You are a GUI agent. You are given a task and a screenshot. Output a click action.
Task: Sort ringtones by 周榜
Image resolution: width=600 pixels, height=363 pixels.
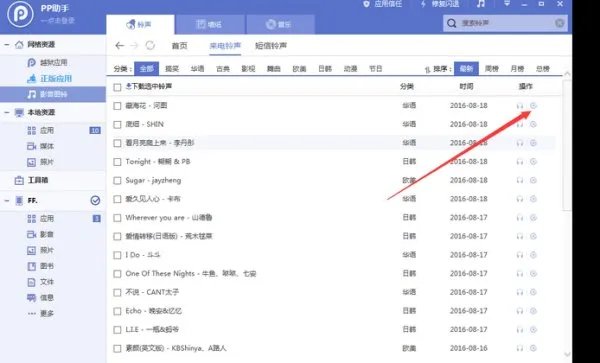click(x=492, y=69)
